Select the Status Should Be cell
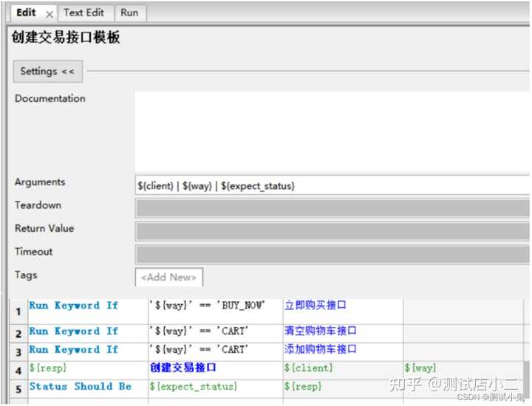The width and height of the screenshot is (532, 406). point(88,389)
